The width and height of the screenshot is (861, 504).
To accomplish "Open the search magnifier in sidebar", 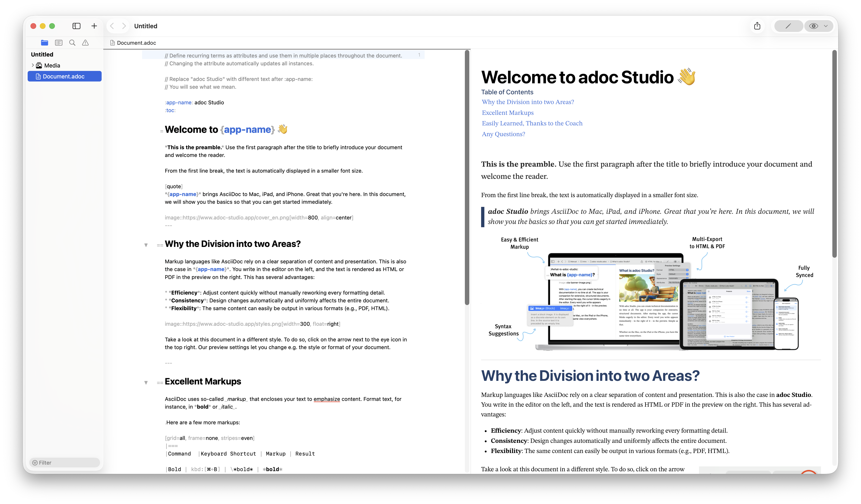I will (72, 43).
